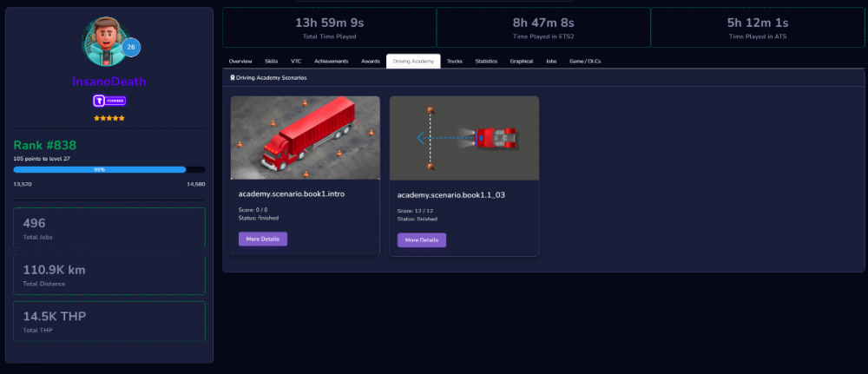Switch to the Trucks tab
This screenshot has width=868, height=374.
[455, 62]
